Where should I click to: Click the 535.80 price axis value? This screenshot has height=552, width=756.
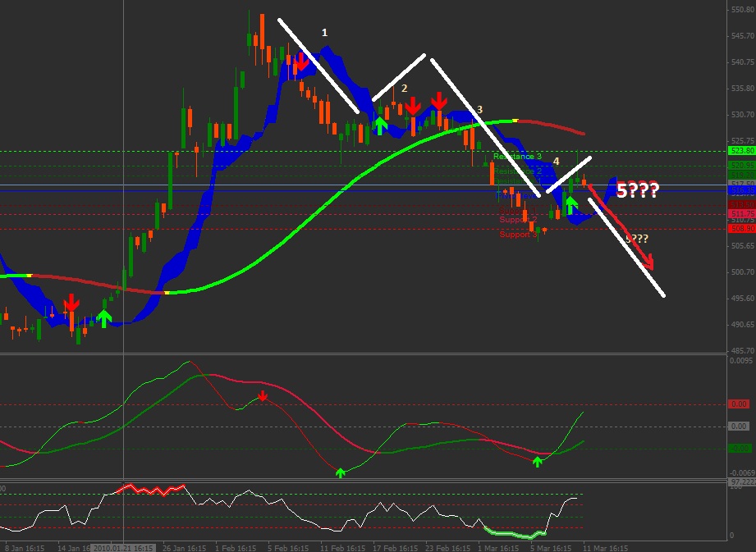743,88
